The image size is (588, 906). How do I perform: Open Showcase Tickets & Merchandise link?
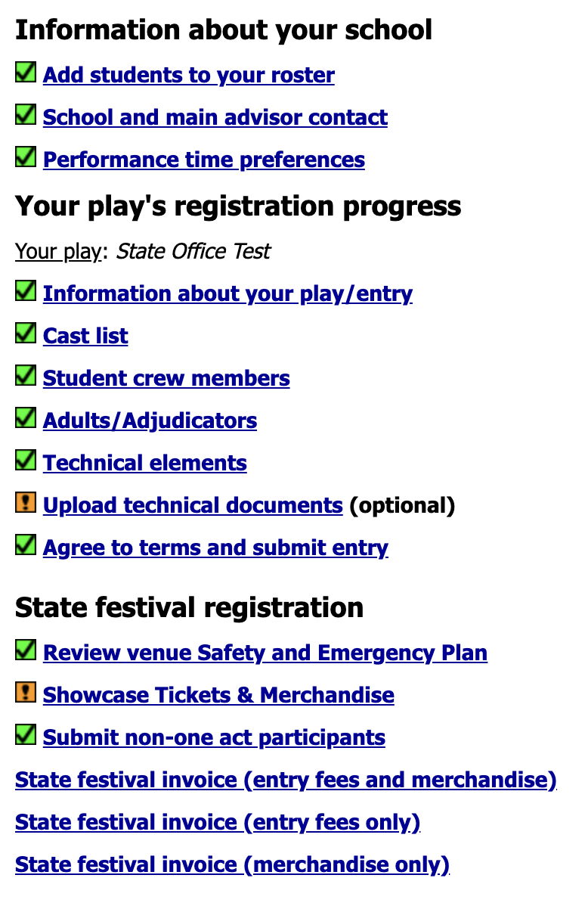[x=218, y=696]
